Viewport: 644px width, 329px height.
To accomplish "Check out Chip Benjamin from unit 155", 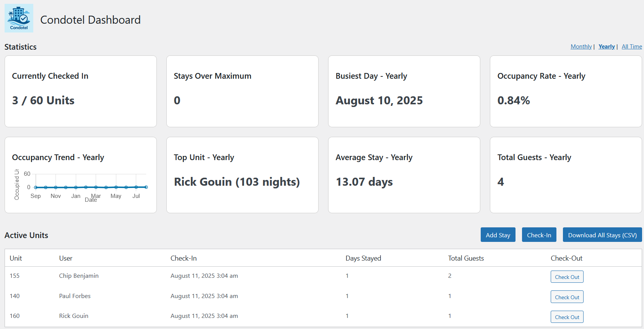I will click(x=567, y=277).
